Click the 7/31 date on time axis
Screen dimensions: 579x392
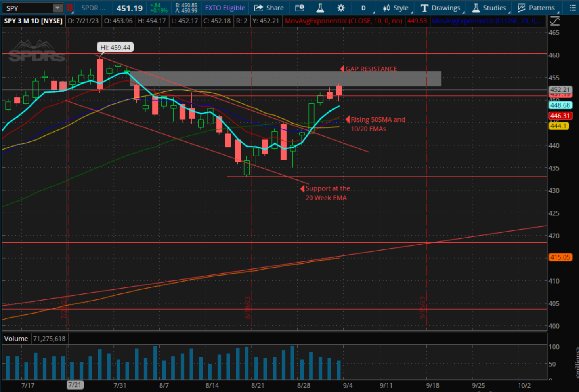120,385
